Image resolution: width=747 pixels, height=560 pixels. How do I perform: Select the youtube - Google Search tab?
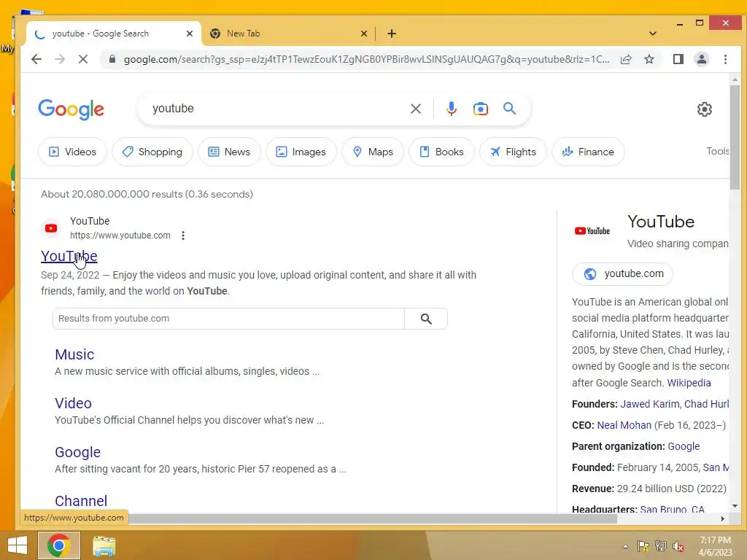(x=113, y=34)
